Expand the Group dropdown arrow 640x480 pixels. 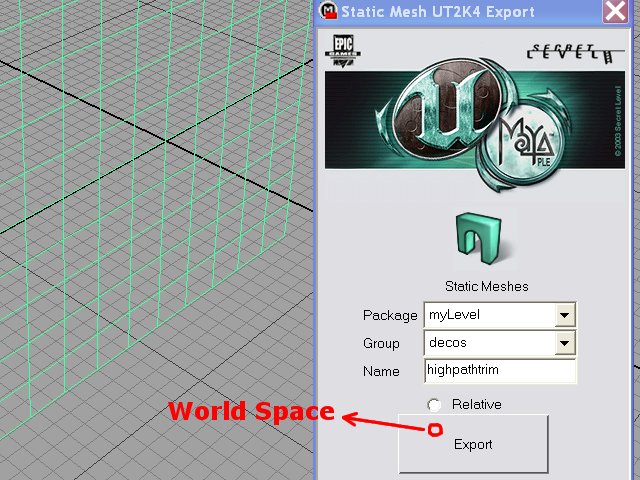565,343
